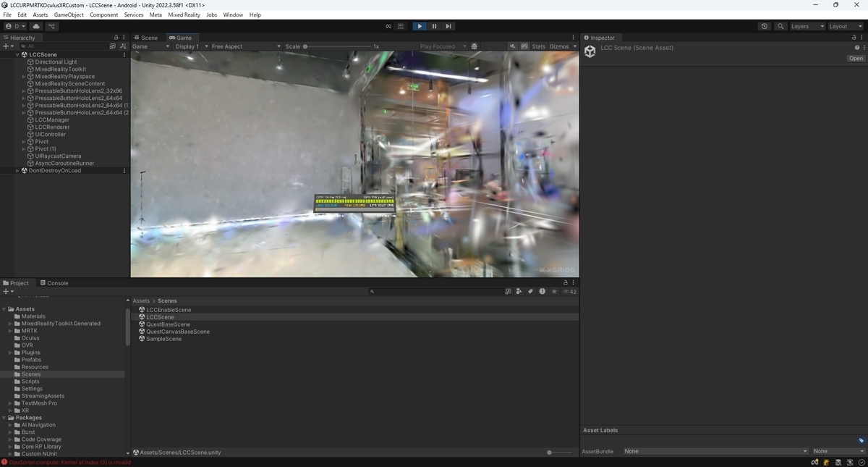This screenshot has height=467, width=868.
Task: Open the Free Aspect dropdown
Action: [246, 46]
